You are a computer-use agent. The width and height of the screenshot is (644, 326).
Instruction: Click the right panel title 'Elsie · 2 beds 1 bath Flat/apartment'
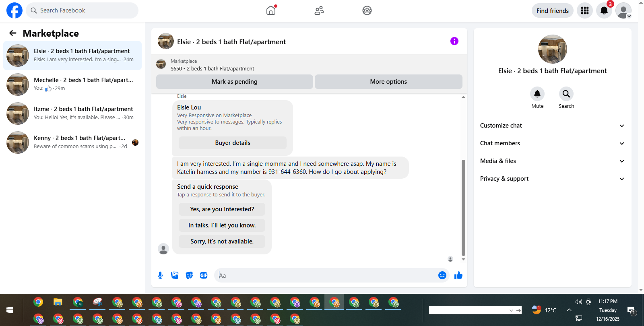pos(553,71)
